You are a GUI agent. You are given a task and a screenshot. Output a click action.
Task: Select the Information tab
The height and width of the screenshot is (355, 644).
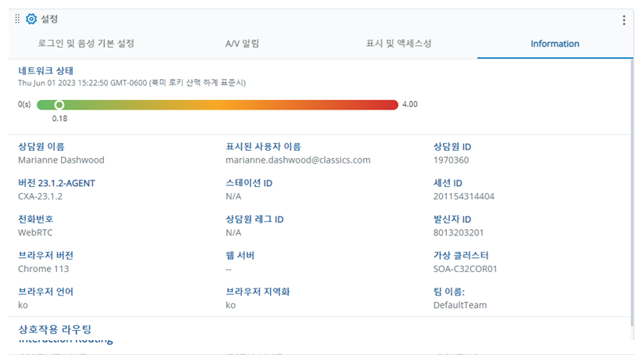point(555,44)
